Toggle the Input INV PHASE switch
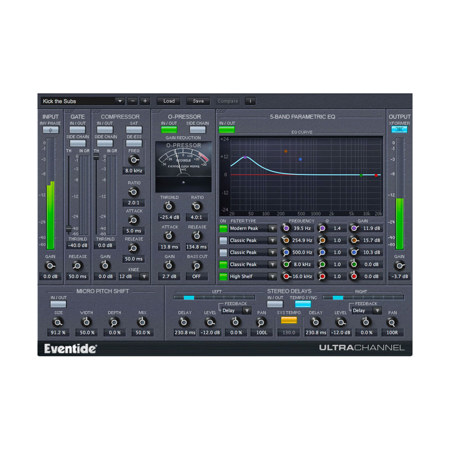Image resolution: width=450 pixels, height=450 pixels. point(50,130)
